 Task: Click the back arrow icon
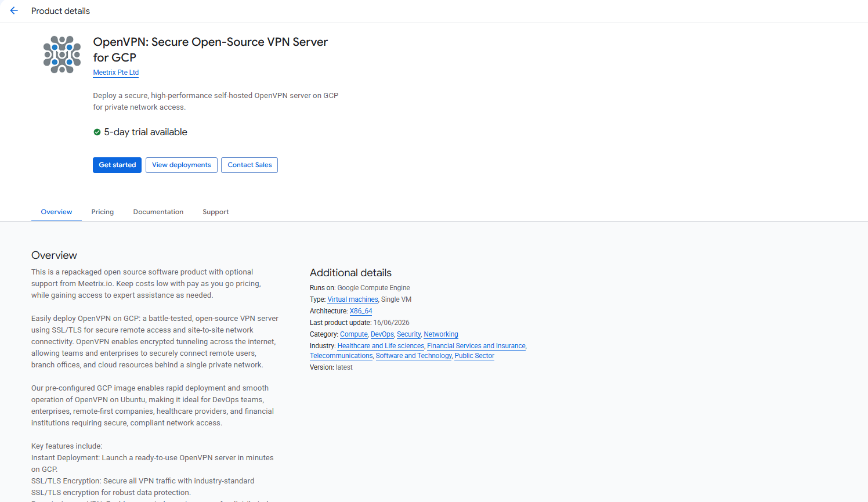[x=14, y=10]
